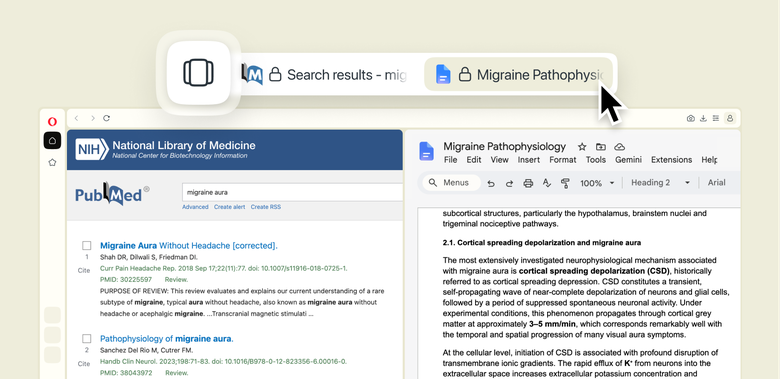Open the View menu in Docs
Image resolution: width=780 pixels, height=379 pixels.
499,160
